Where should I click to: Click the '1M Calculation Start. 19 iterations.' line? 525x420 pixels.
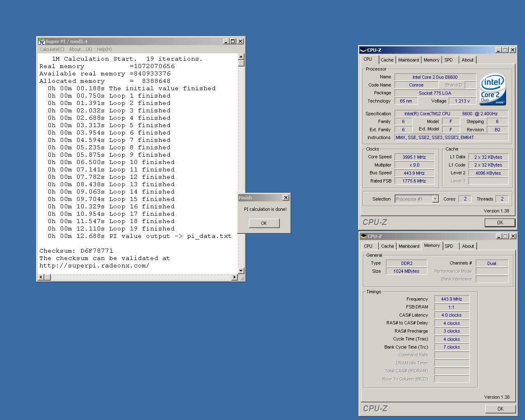[127, 59]
